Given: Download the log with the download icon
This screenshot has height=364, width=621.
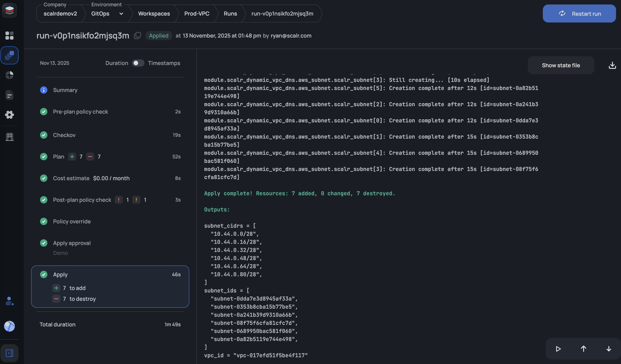Looking at the screenshot, I should tap(612, 65).
